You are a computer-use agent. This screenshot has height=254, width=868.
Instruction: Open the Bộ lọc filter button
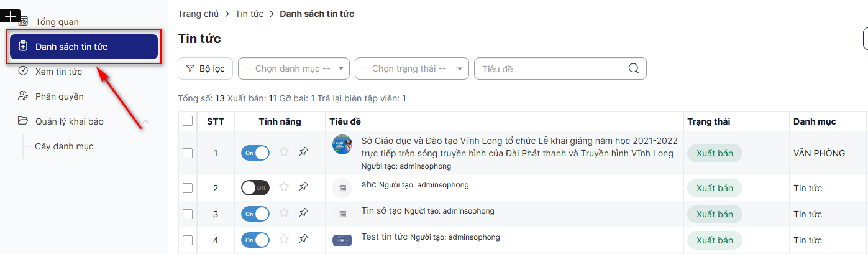[x=206, y=68]
